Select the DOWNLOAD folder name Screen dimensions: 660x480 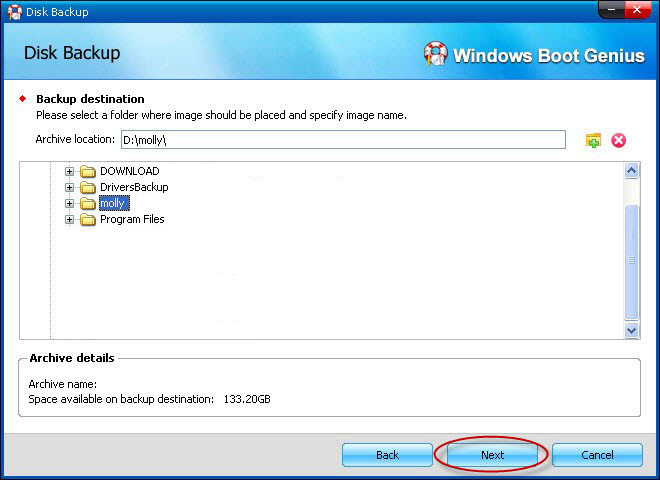(130, 171)
